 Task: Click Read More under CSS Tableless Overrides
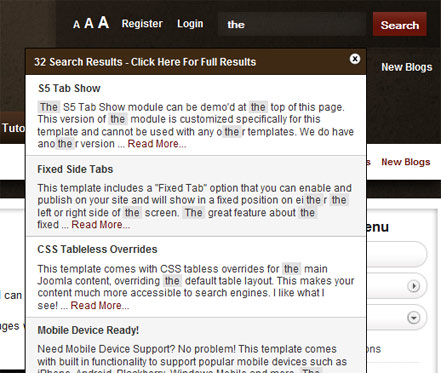pos(100,305)
